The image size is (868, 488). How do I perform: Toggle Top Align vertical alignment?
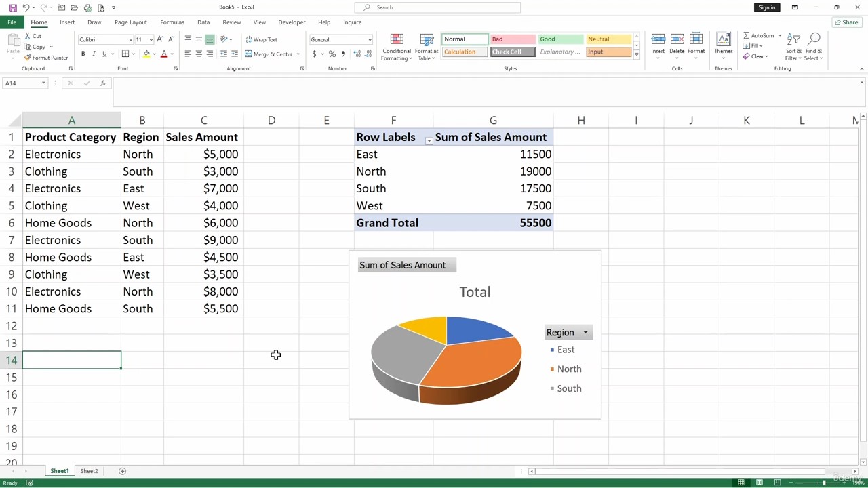tap(188, 39)
